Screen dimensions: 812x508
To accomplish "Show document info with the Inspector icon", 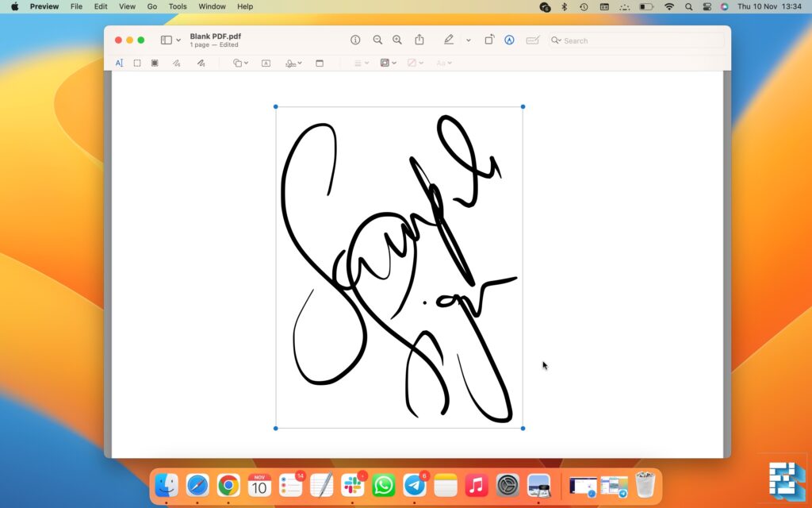I will pos(354,40).
